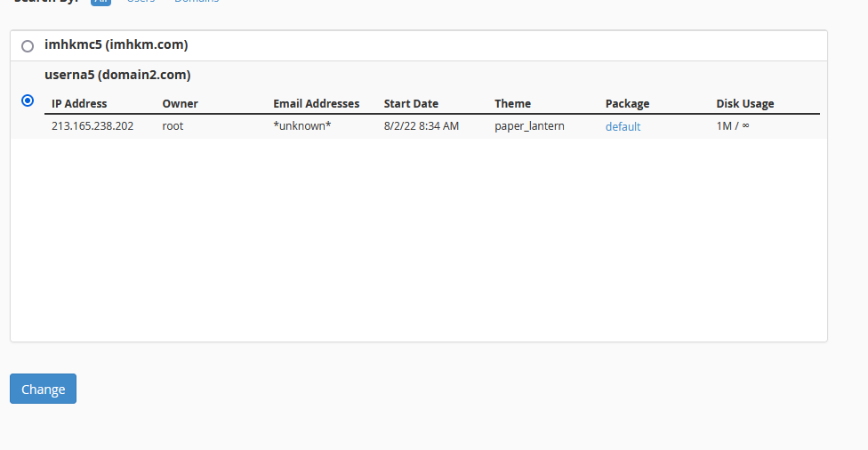Click the IP Address column header

pyautogui.click(x=79, y=103)
